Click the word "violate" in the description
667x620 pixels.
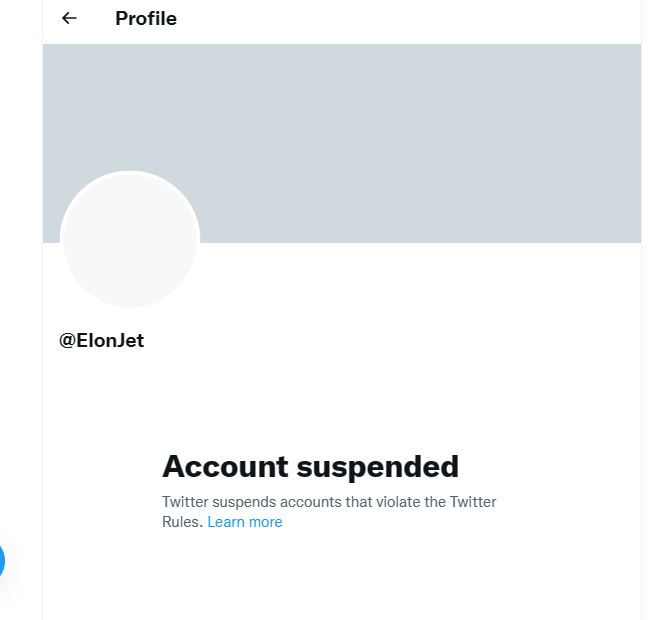point(398,502)
